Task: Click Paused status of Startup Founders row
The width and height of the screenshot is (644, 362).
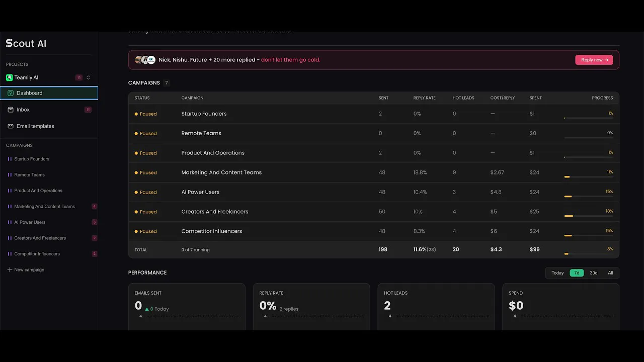Action: tap(146, 114)
